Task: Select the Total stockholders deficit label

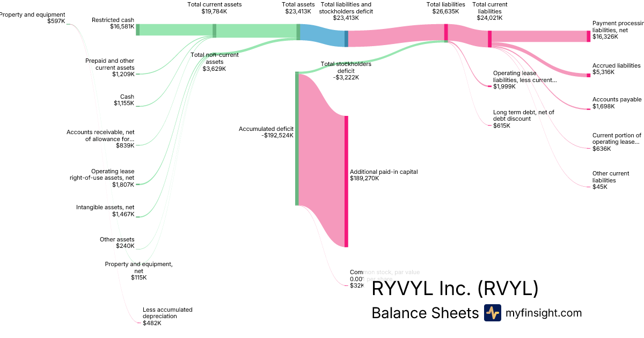Action: 346,71
